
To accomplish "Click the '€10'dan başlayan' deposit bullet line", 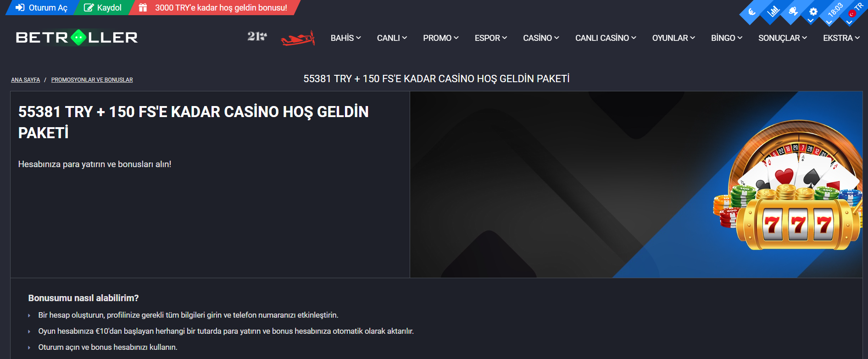I will [226, 331].
